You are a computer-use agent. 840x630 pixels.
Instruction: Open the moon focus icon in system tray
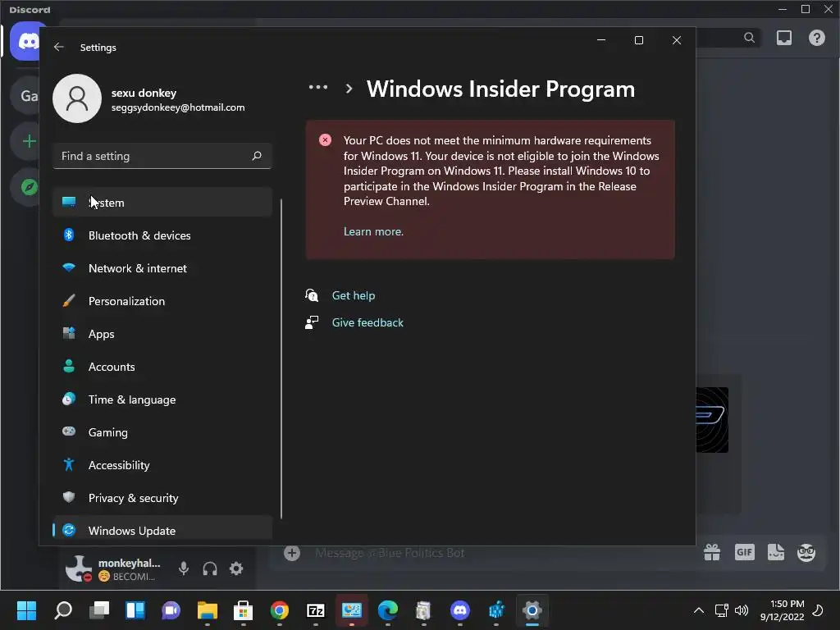pos(818,610)
